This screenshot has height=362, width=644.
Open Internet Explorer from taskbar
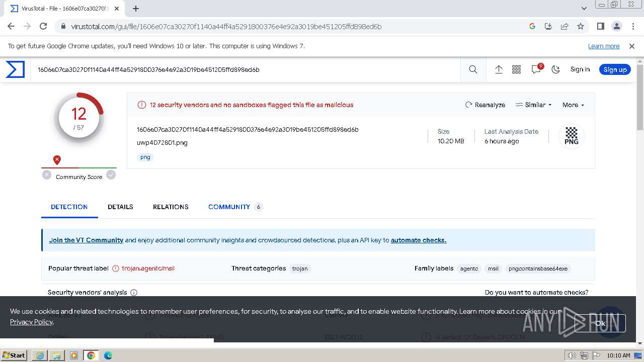[x=40, y=355]
